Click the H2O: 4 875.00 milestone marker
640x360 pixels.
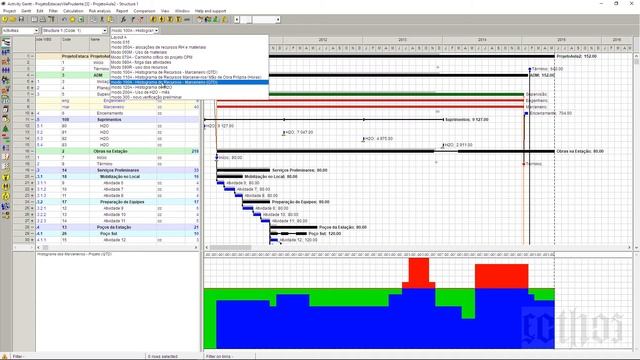[x=363, y=139]
